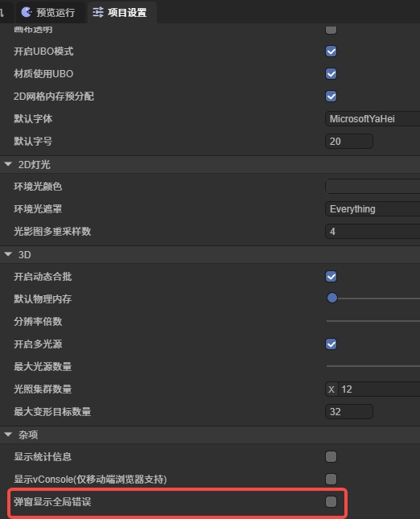Click the 预览运行 tab icon

(x=26, y=12)
